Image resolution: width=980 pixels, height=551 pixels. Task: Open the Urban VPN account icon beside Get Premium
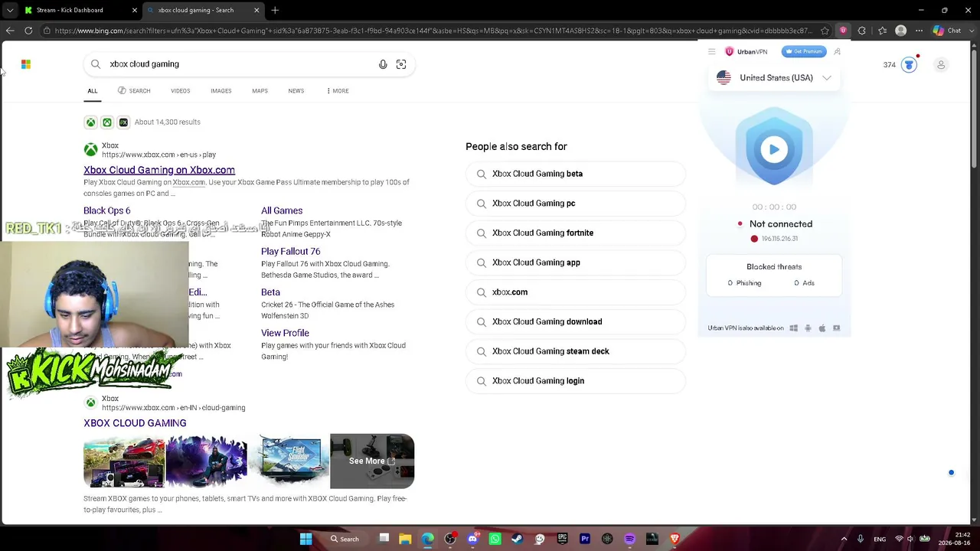point(837,51)
